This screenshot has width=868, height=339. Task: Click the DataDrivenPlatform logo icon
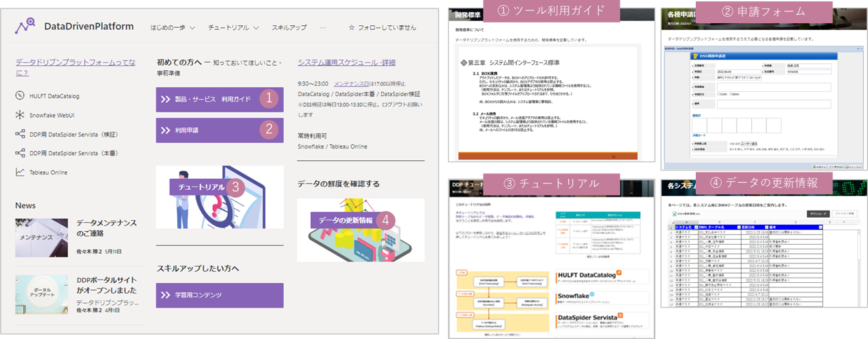[x=26, y=26]
